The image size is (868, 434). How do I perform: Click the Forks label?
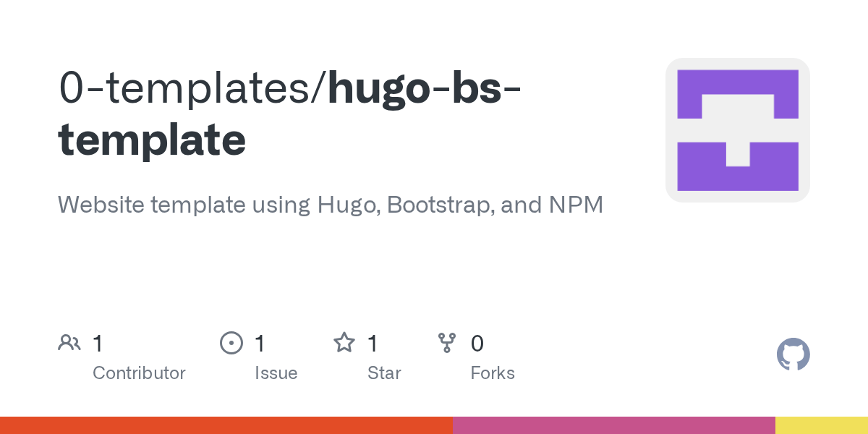click(x=493, y=373)
